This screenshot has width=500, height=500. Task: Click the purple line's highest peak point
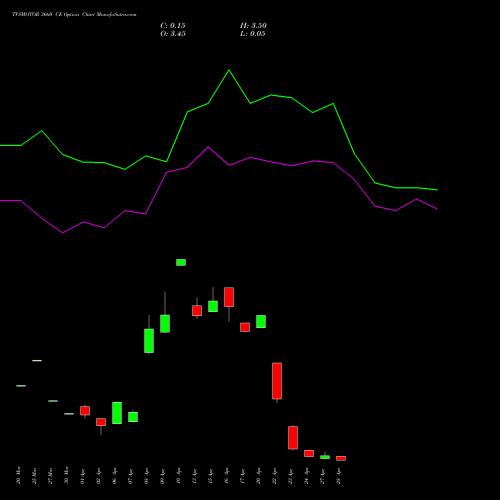pos(208,147)
